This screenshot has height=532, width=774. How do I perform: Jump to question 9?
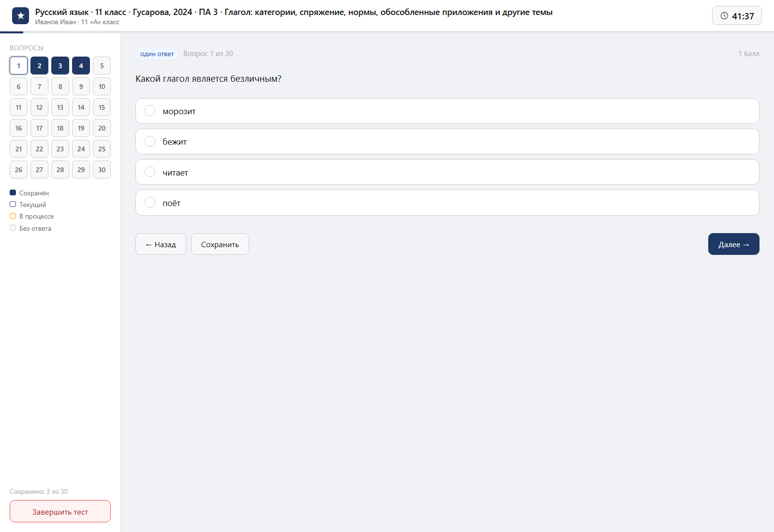coord(81,87)
